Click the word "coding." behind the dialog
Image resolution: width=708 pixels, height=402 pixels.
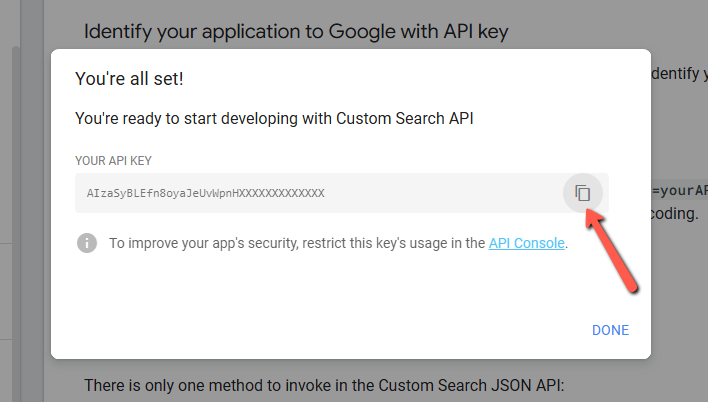pyautogui.click(x=675, y=214)
